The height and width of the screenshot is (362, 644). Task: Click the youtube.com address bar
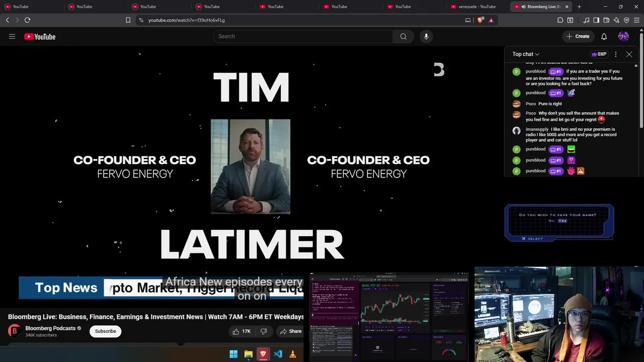coord(302,20)
